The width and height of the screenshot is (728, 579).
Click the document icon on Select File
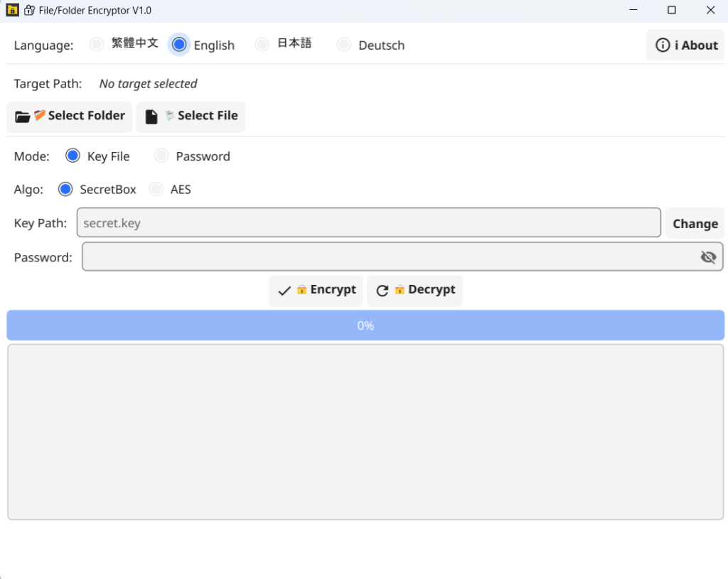[151, 117]
